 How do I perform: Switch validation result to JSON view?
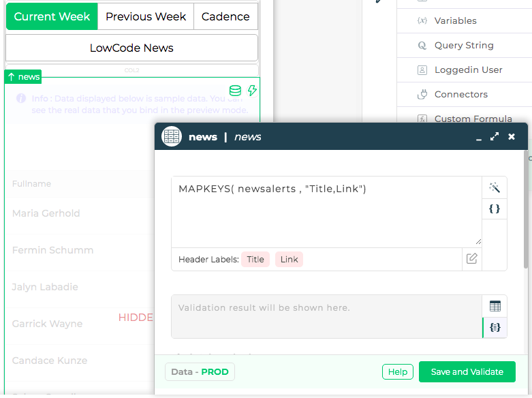pos(495,327)
